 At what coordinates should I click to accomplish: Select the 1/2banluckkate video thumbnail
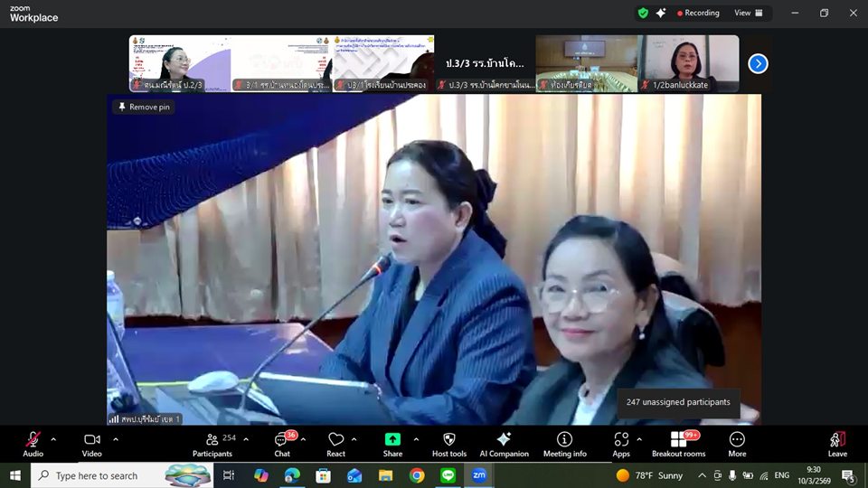pyautogui.click(x=689, y=63)
